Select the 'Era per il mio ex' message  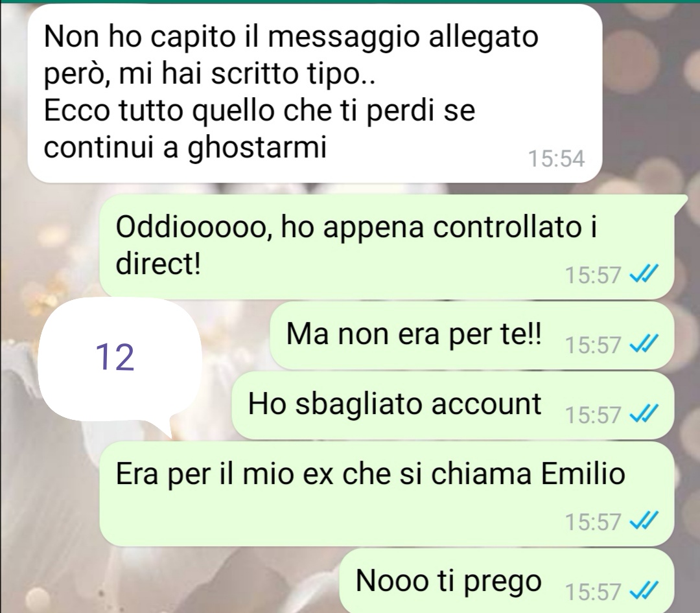[386, 494]
